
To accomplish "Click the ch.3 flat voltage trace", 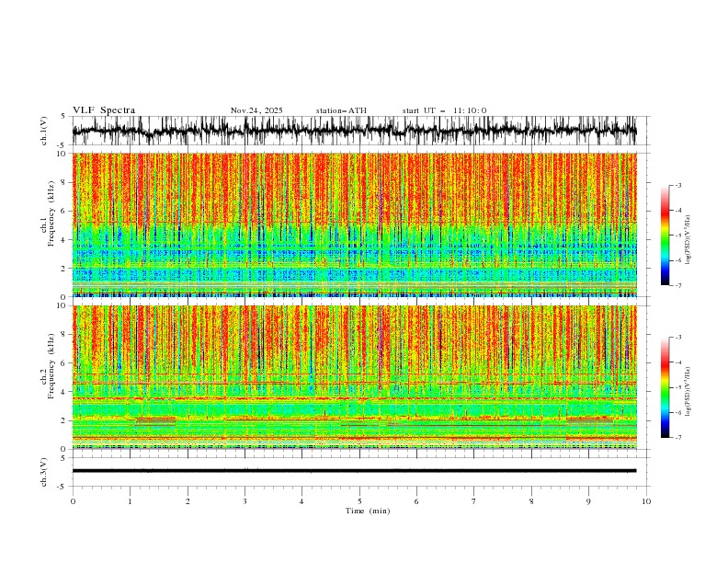I will tap(354, 471).
